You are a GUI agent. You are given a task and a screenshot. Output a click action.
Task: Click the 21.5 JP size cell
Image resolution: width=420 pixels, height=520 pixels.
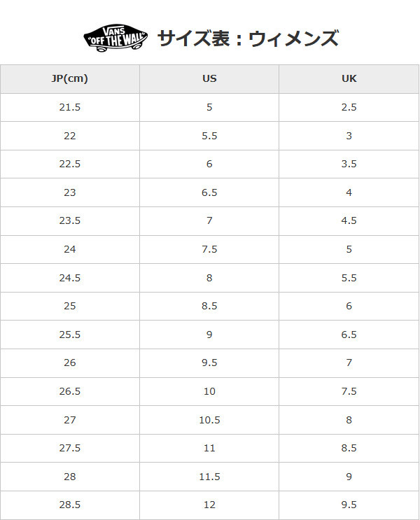(70, 108)
